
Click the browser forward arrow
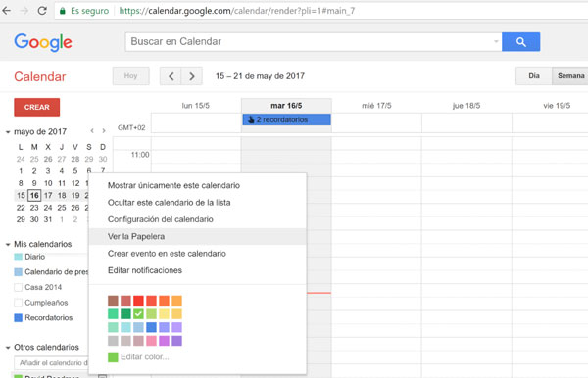[x=24, y=11]
